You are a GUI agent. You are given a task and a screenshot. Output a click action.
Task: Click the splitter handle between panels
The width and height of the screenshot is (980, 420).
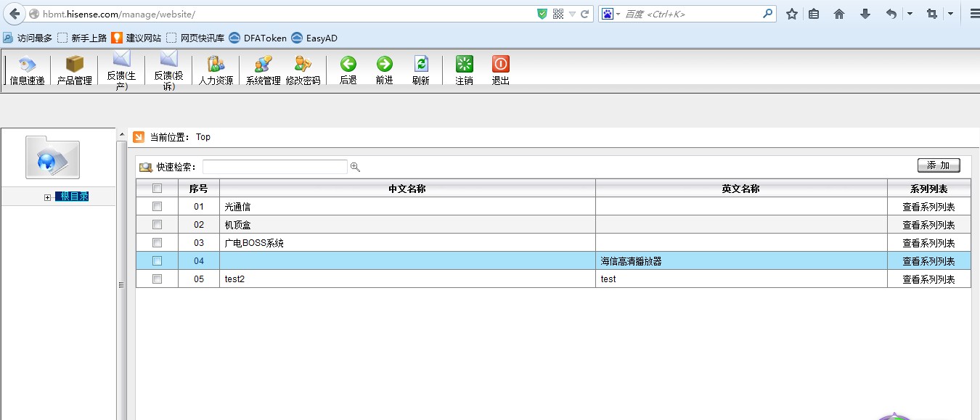[x=121, y=285]
